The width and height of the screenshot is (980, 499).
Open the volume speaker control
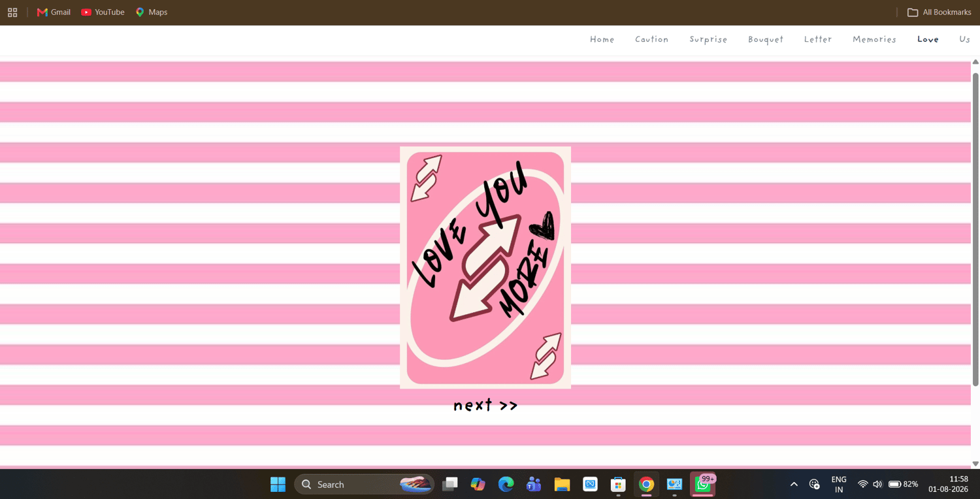[877, 485]
